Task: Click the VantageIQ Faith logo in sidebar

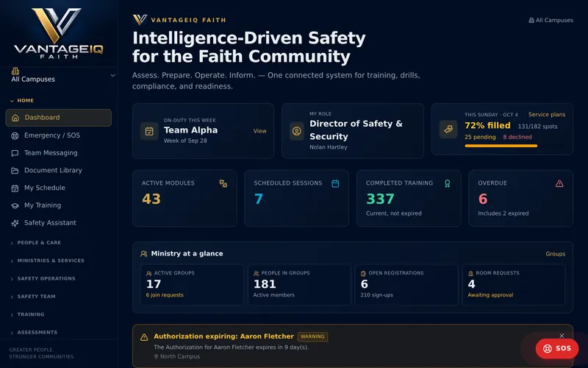Action: pos(59,33)
